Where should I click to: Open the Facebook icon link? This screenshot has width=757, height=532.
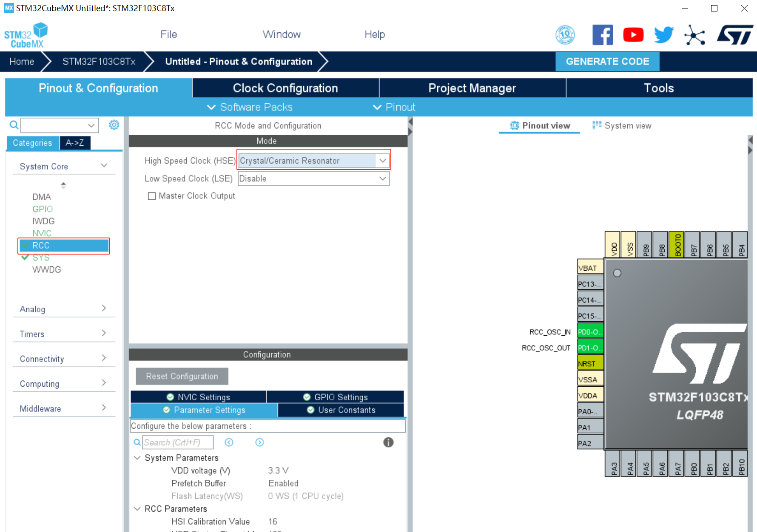point(603,35)
